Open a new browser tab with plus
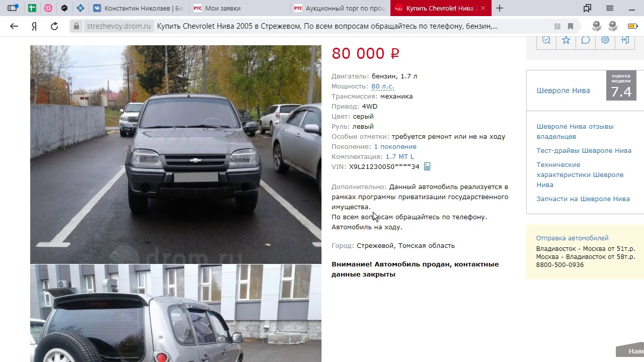644x362 pixels. 500,8
